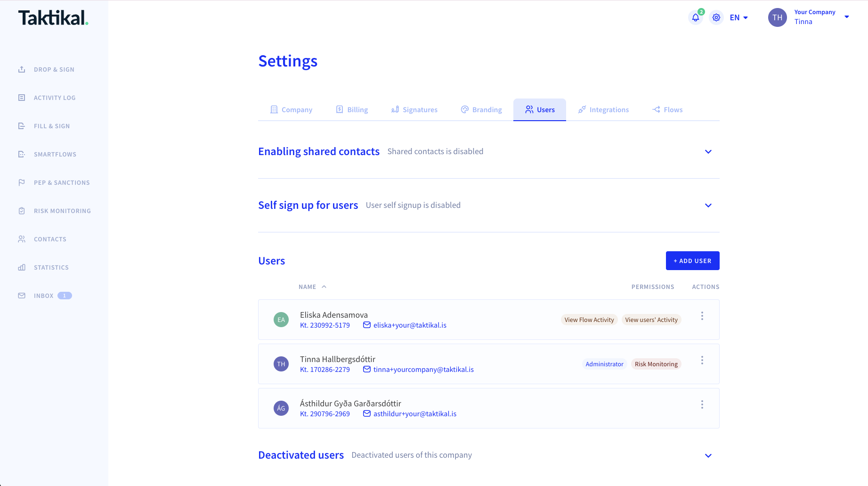The image size is (868, 486).
Task: Click the Administrator permission tag
Action: [604, 364]
